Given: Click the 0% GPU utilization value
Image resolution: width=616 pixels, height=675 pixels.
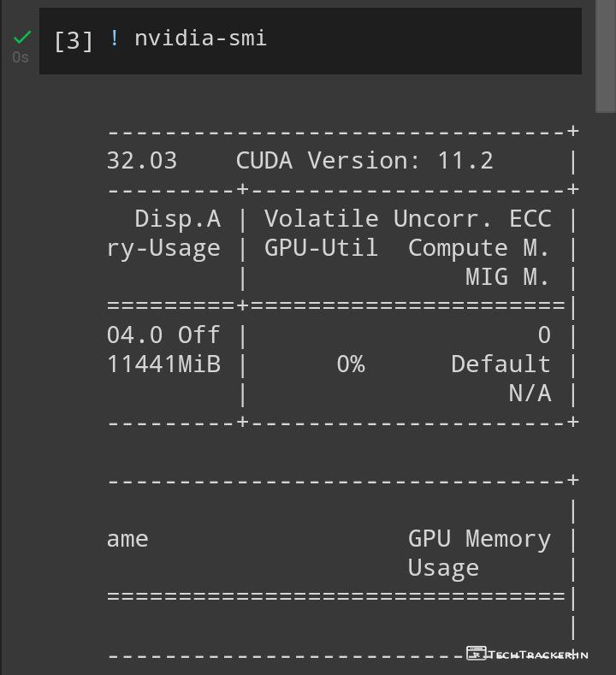Looking at the screenshot, I should (x=350, y=364).
